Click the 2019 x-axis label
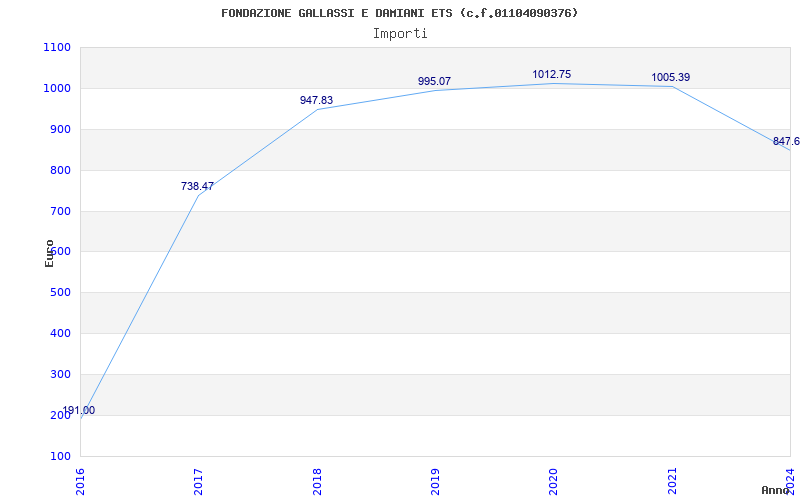 click(x=435, y=481)
